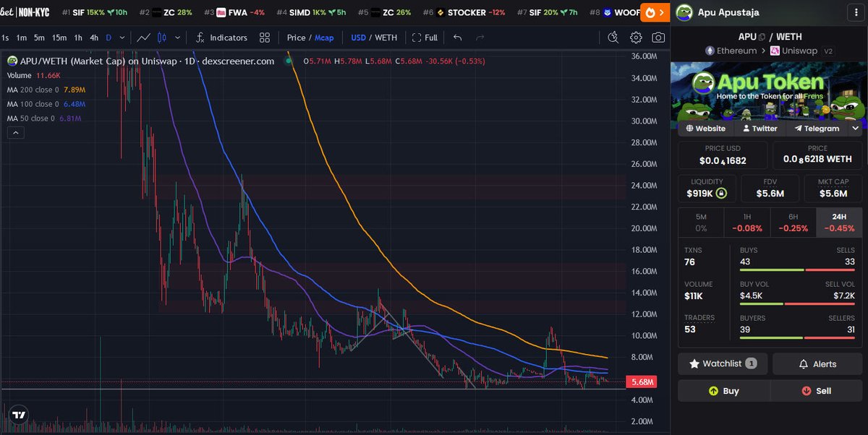Open the Indicators fx menu

tap(221, 38)
